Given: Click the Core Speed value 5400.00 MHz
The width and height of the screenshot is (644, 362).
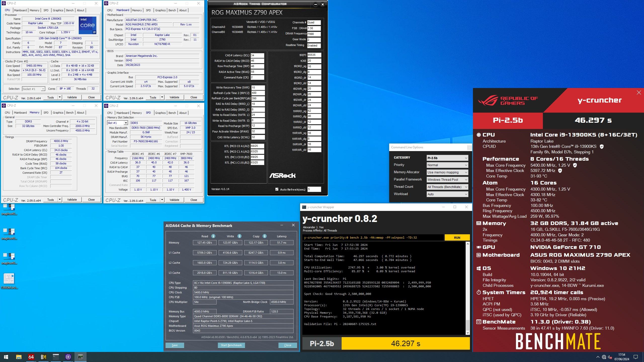Looking at the screenshot, I should coord(34,66).
